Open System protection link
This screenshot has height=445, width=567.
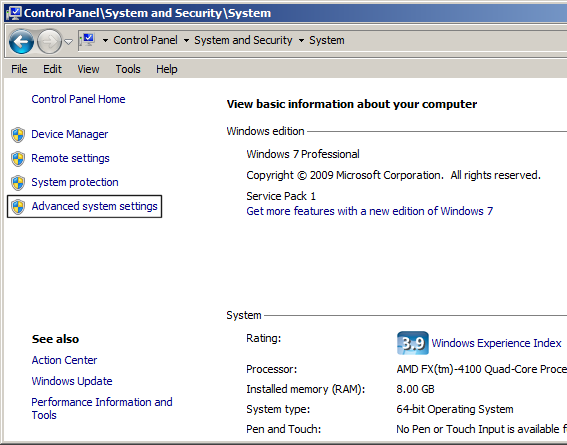(x=75, y=182)
